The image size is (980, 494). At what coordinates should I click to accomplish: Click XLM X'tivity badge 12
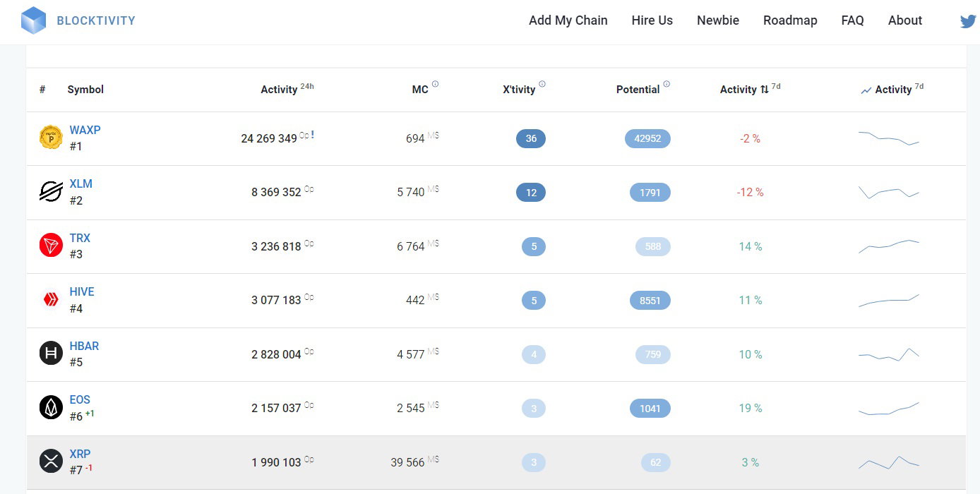(531, 193)
